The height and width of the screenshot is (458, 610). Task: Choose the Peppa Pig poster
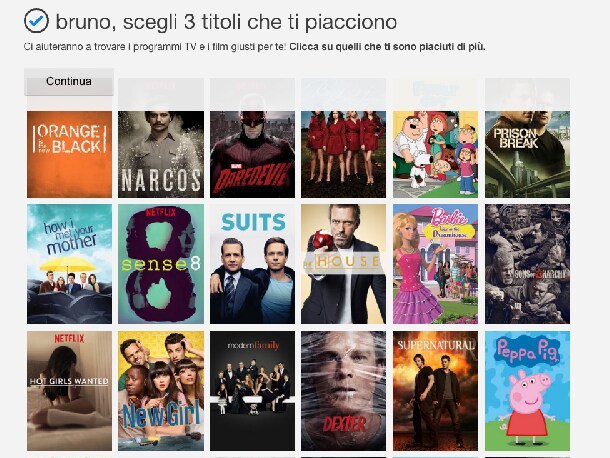coord(527,391)
